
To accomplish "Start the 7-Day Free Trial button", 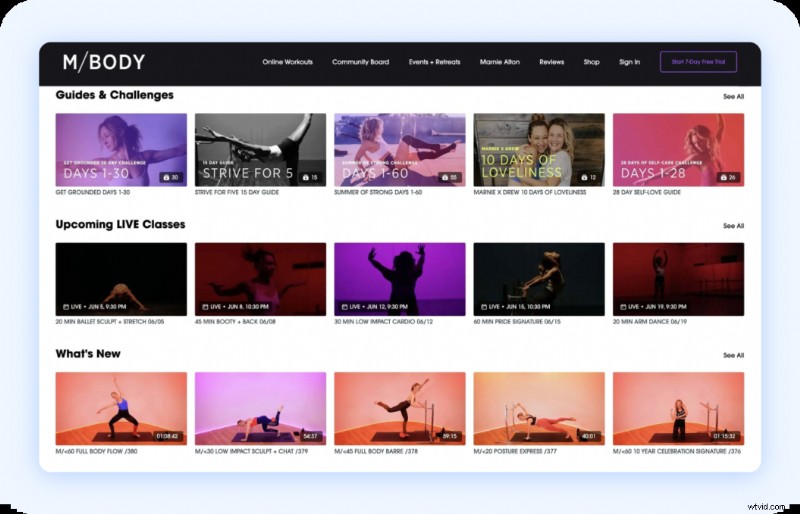I will (698, 62).
